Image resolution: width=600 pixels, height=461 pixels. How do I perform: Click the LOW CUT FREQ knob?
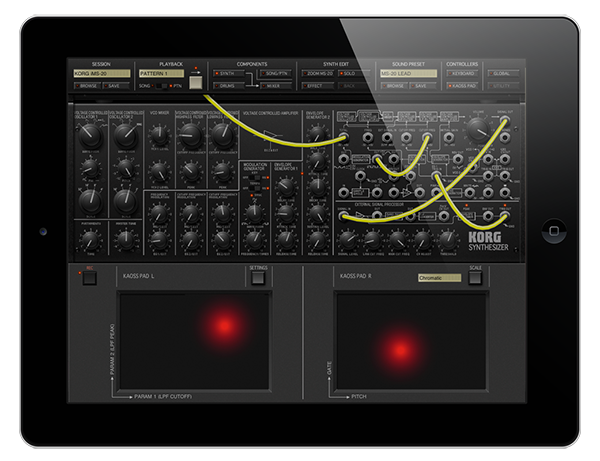[x=373, y=240]
